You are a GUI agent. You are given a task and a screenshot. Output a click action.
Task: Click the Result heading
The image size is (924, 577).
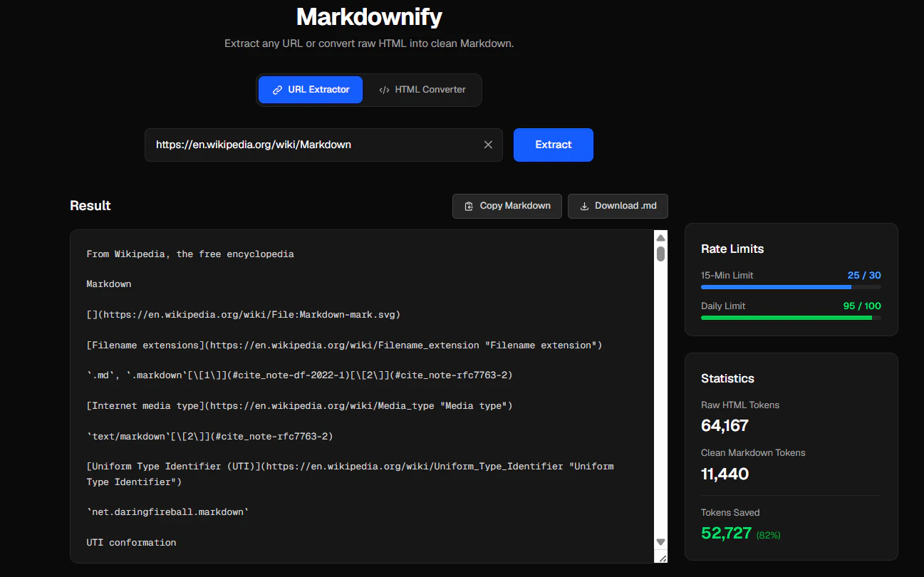(90, 206)
